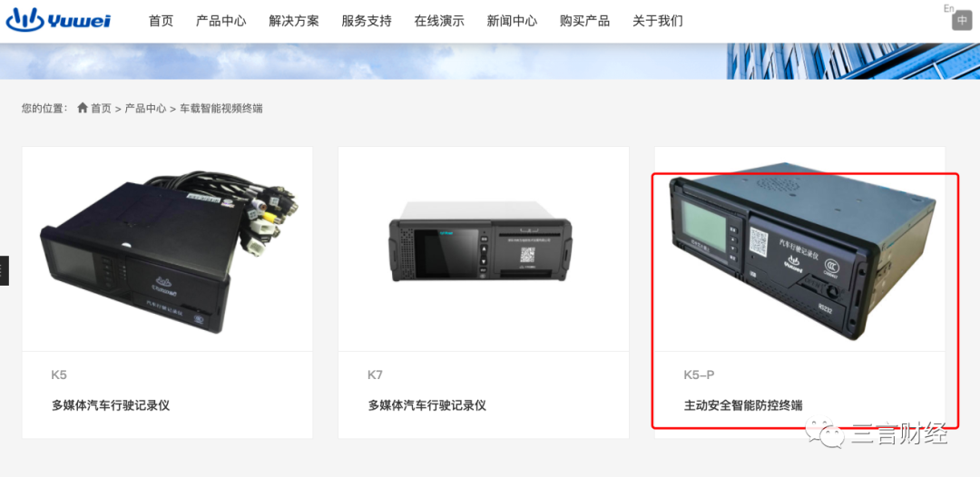980x477 pixels.
Task: Open the 解决方案 navigation menu
Action: 294,21
